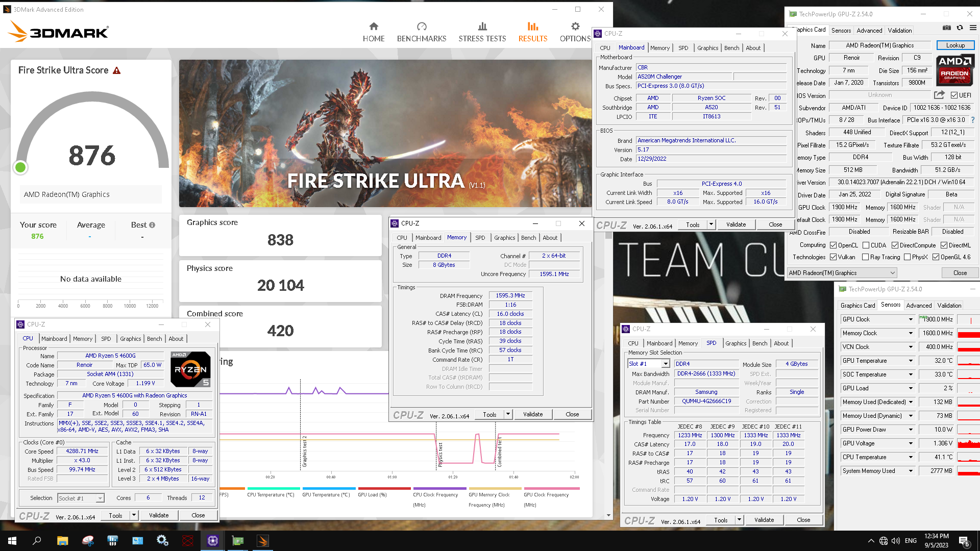The height and width of the screenshot is (551, 980).
Task: Go to STRESS TESTS in 3DMark
Action: (482, 32)
